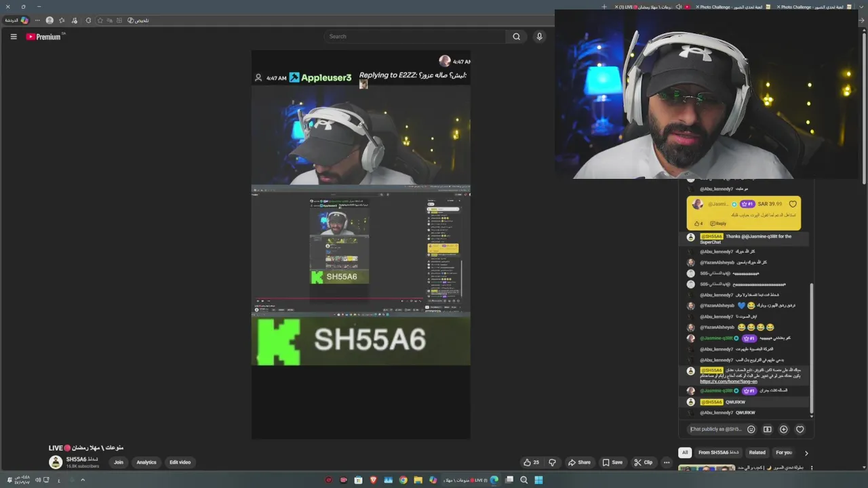This screenshot has height=488, width=868.
Task: Select the Related chip
Action: [x=757, y=453]
